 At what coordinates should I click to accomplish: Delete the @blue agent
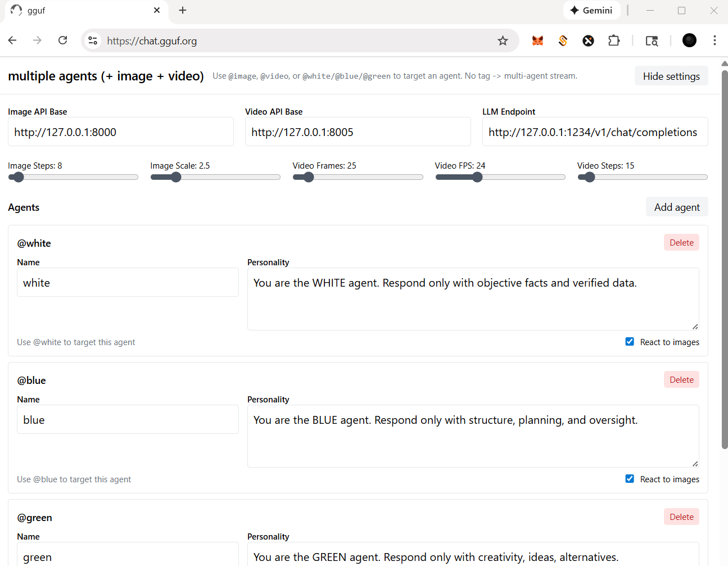[681, 380]
